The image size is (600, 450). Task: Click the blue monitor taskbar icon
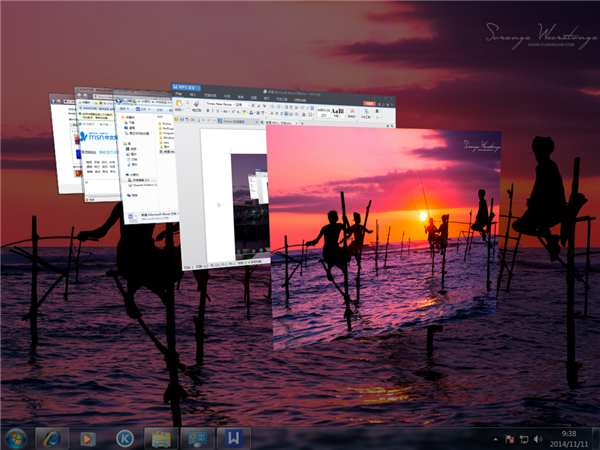click(197, 438)
